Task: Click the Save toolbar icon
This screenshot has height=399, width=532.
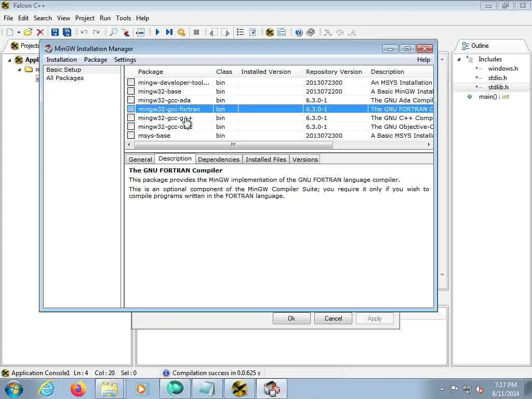Action: point(55,32)
